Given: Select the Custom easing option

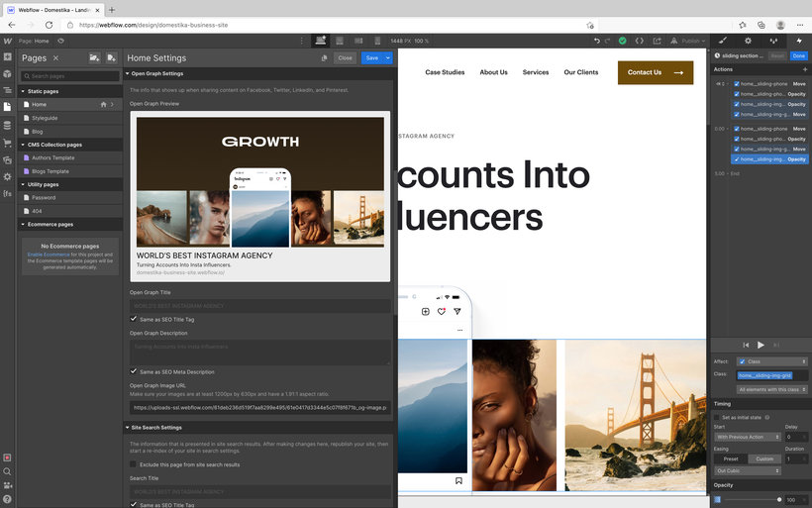Looking at the screenshot, I should pyautogui.click(x=764, y=458).
